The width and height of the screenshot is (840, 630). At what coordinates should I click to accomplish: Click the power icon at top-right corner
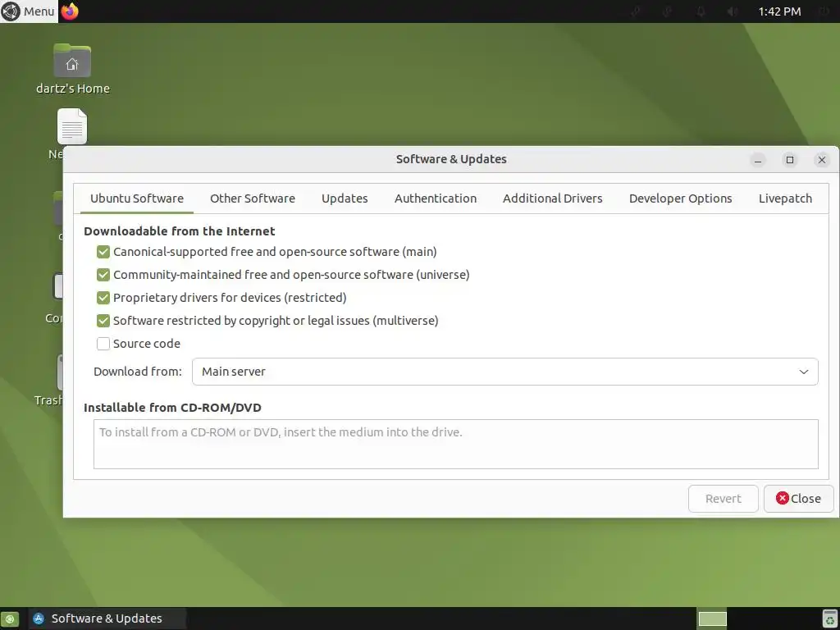coord(824,11)
